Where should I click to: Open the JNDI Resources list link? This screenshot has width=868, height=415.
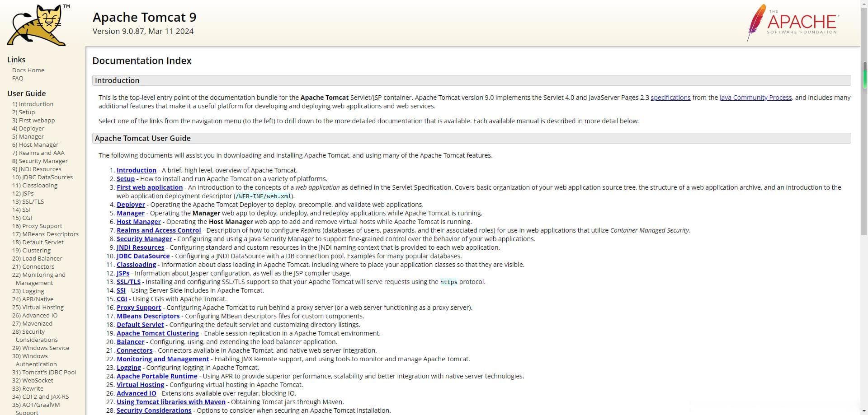(x=141, y=247)
